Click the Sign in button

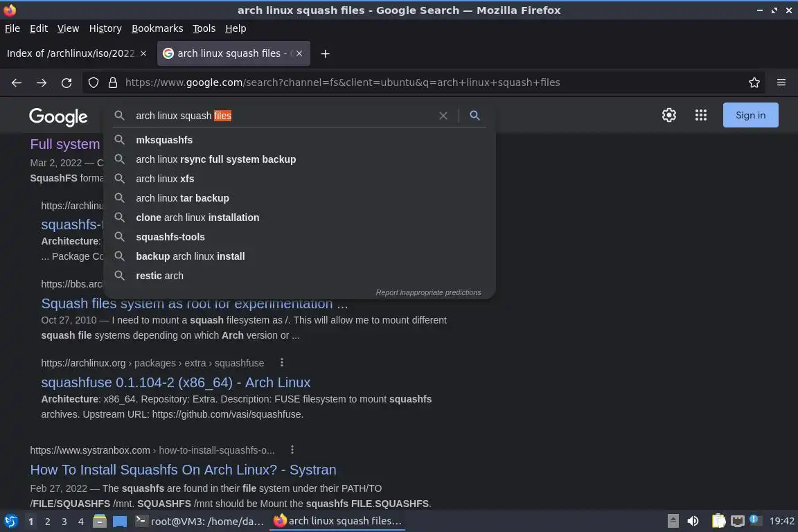[750, 115]
